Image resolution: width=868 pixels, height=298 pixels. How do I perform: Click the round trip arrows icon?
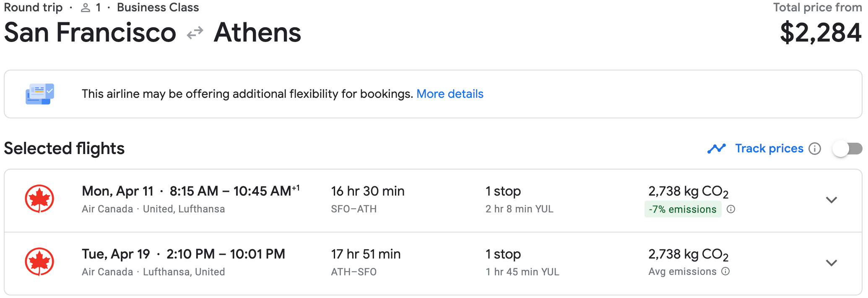coord(195,33)
